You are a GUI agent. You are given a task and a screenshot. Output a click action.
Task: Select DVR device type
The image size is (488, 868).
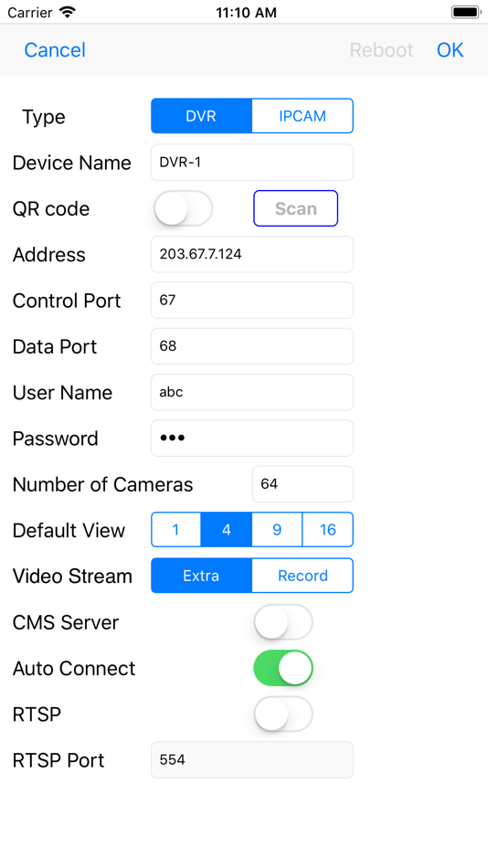tap(202, 116)
